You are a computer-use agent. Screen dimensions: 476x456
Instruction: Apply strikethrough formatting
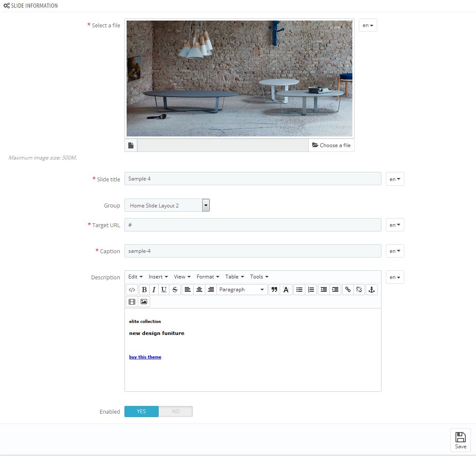175,290
